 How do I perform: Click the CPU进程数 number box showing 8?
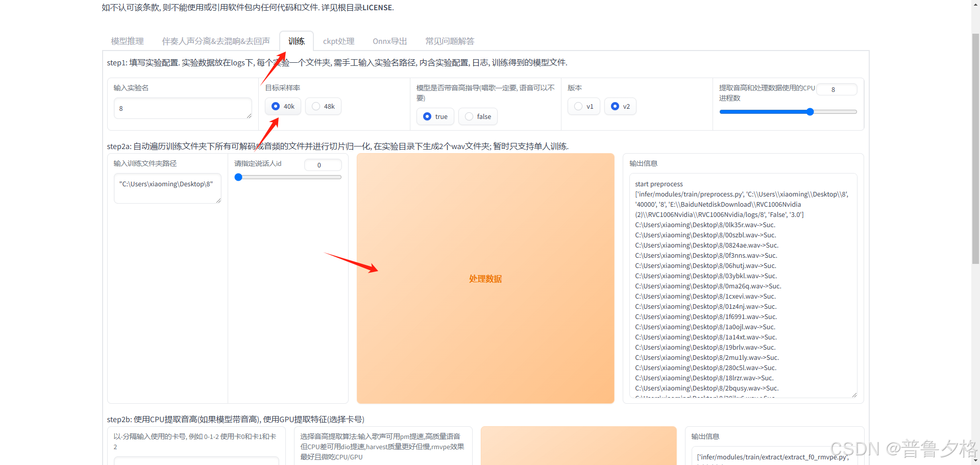[x=837, y=89]
